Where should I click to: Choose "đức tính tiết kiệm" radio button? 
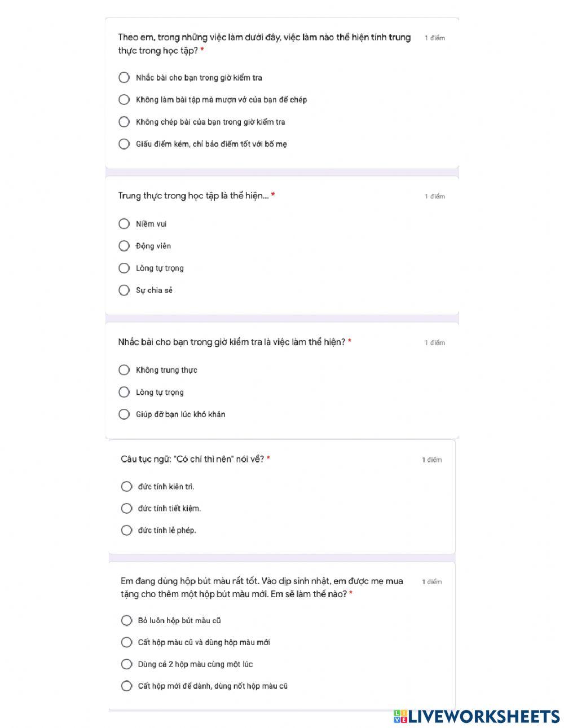126,509
